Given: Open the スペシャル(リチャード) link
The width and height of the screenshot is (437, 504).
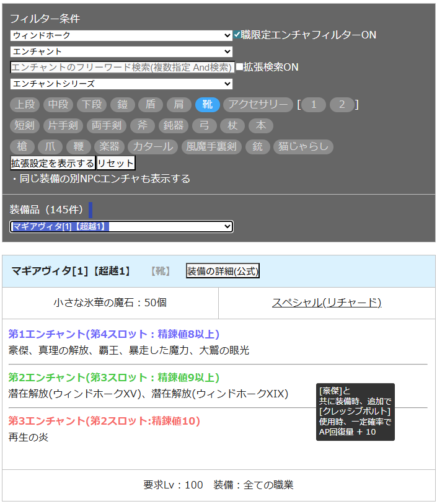Looking at the screenshot, I should 327,303.
